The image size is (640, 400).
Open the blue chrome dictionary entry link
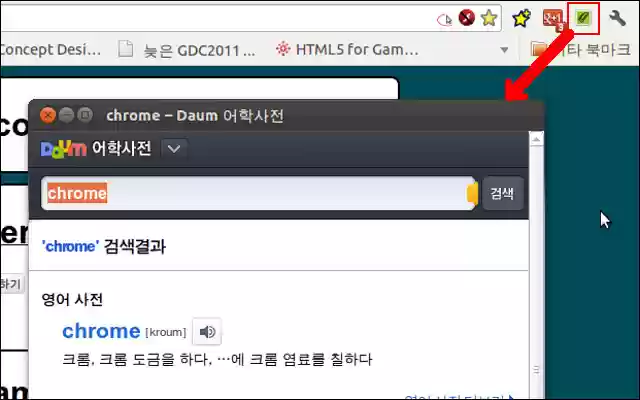pyautogui.click(x=101, y=331)
